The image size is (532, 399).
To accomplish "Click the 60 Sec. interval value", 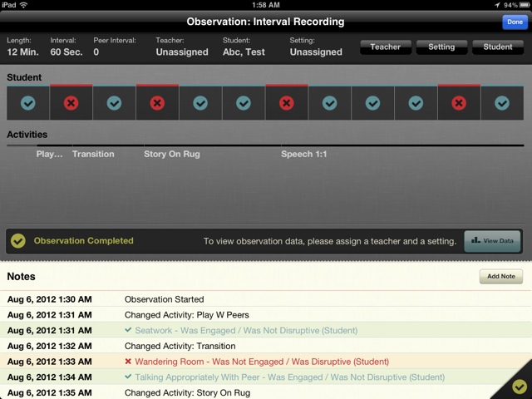I will coord(66,52).
